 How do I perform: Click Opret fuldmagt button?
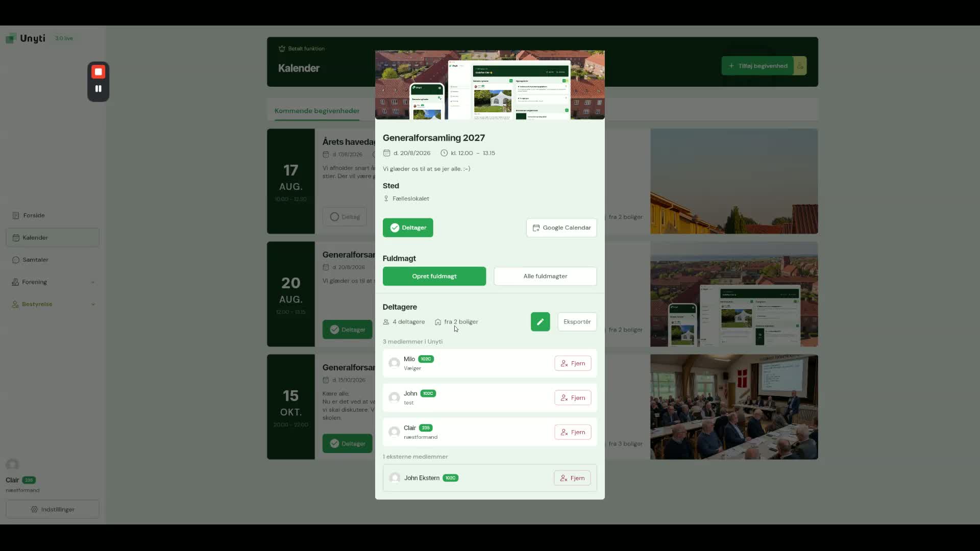(434, 276)
